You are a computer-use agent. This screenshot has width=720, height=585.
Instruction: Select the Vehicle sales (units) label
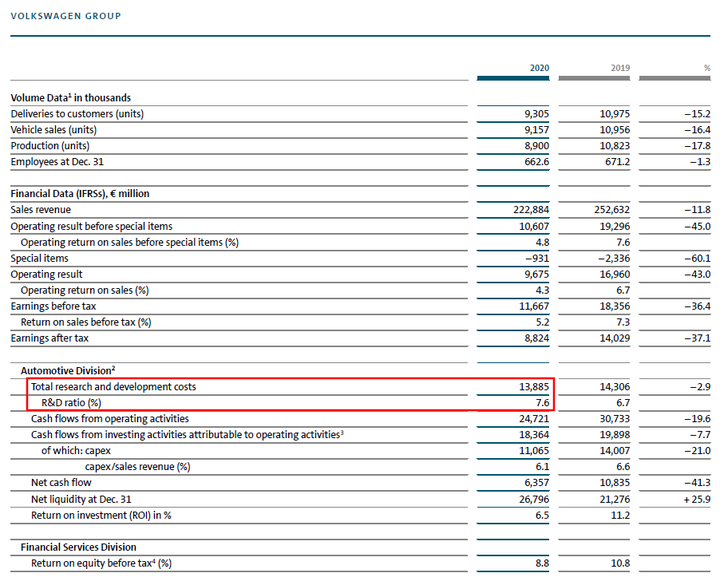(54, 130)
